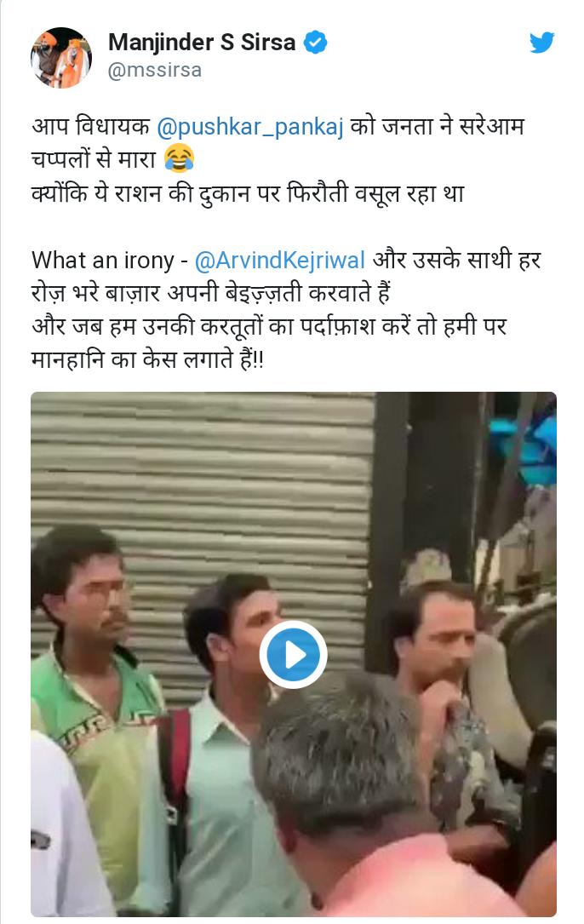Open the Twitter bird logo link
The height and width of the screenshot is (924, 584).
click(541, 43)
